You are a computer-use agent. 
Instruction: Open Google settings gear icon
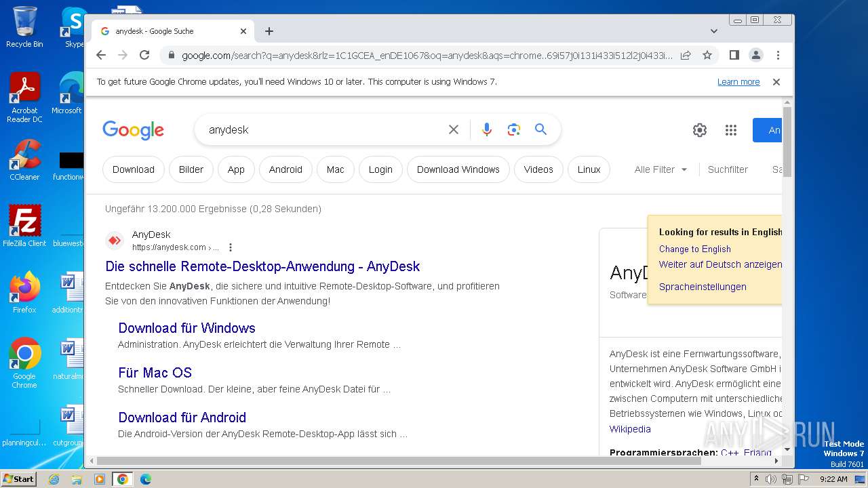[x=700, y=130]
